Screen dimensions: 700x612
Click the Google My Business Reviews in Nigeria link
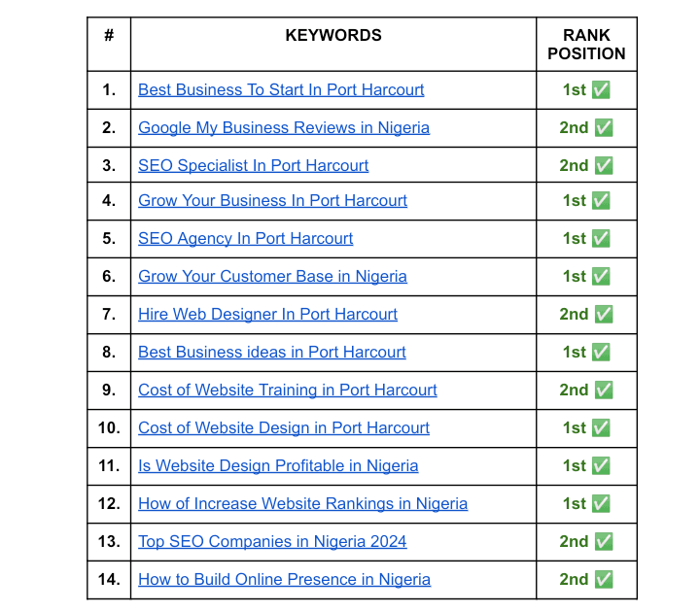[284, 128]
